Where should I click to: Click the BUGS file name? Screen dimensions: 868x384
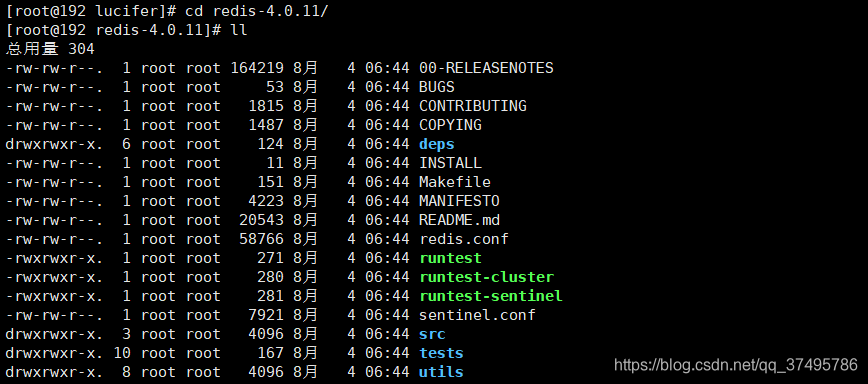point(437,87)
